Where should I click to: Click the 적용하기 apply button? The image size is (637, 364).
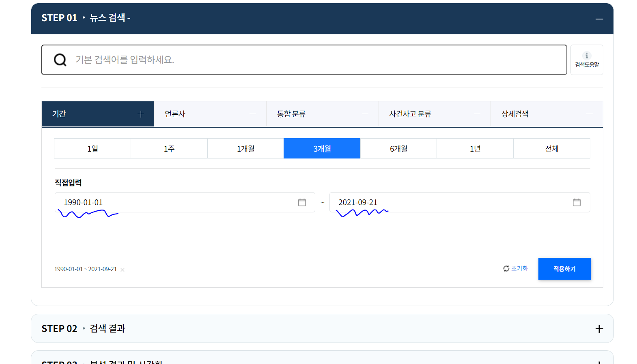(x=564, y=269)
